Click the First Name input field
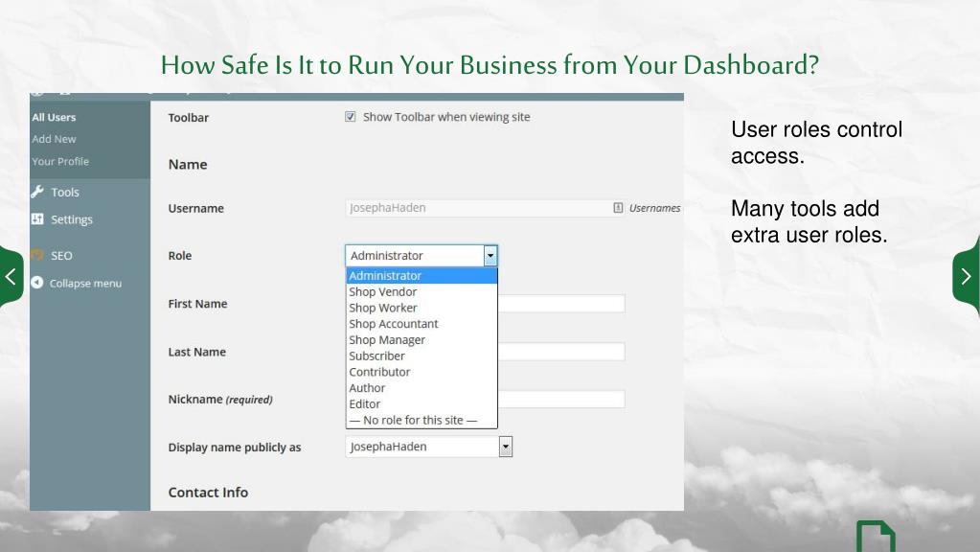The width and height of the screenshot is (980, 552). pyautogui.click(x=561, y=304)
